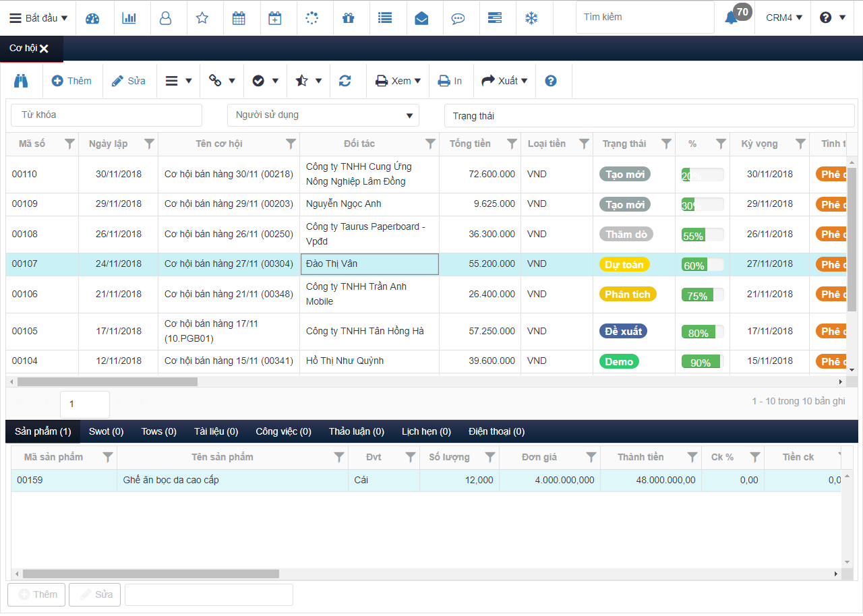Open the bar chart reports icon
The height and width of the screenshot is (616, 863).
[129, 18]
